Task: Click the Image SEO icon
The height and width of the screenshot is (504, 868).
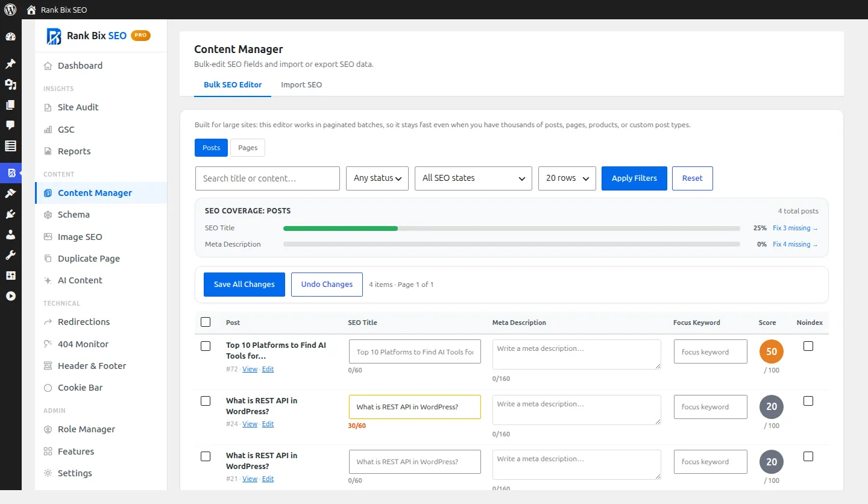Action: pyautogui.click(x=48, y=237)
